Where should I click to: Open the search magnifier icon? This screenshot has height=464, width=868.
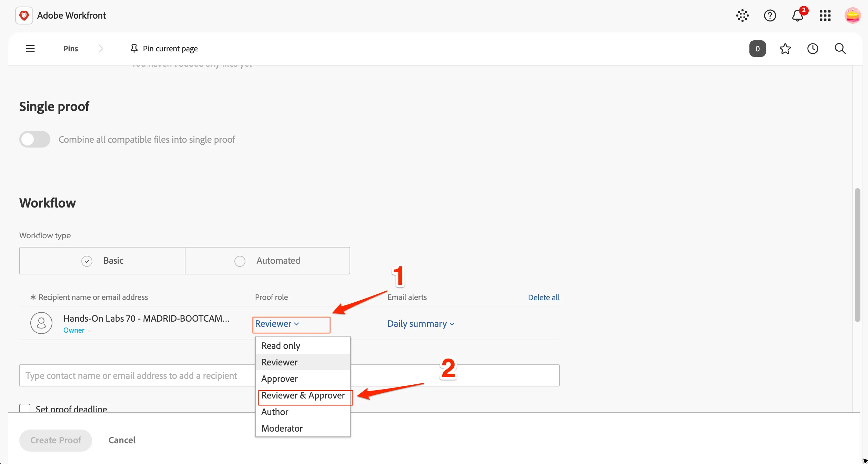(840, 49)
